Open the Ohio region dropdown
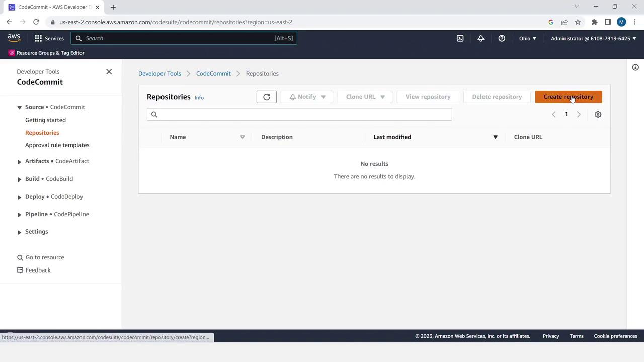 pos(528,38)
